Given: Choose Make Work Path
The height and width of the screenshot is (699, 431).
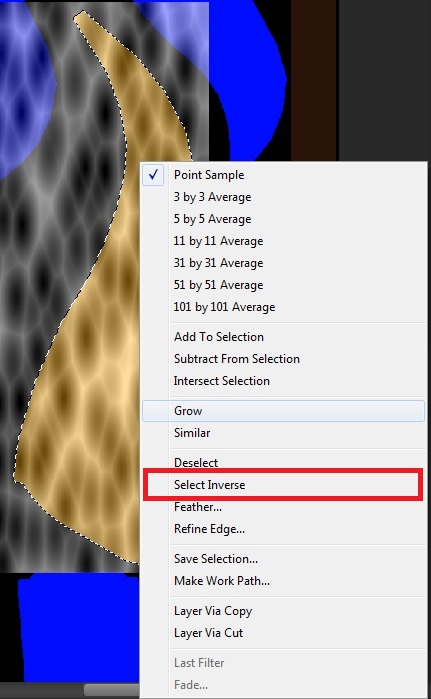Looking at the screenshot, I should pyautogui.click(x=283, y=581).
